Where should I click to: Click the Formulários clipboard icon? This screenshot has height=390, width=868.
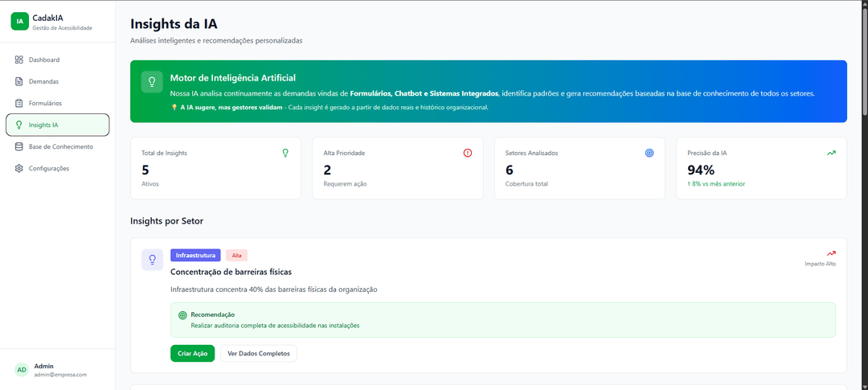point(18,103)
